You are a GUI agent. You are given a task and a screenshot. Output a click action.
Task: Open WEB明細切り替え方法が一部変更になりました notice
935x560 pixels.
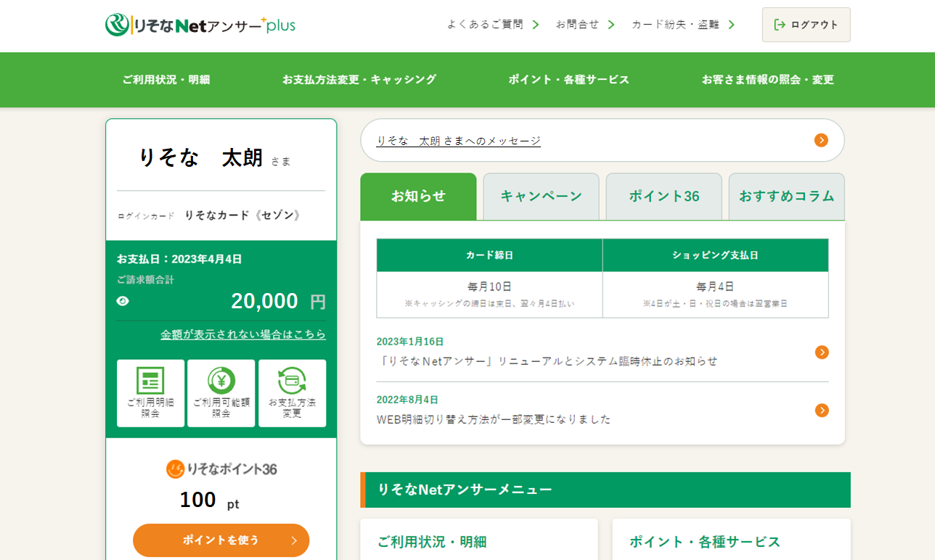[x=494, y=419]
